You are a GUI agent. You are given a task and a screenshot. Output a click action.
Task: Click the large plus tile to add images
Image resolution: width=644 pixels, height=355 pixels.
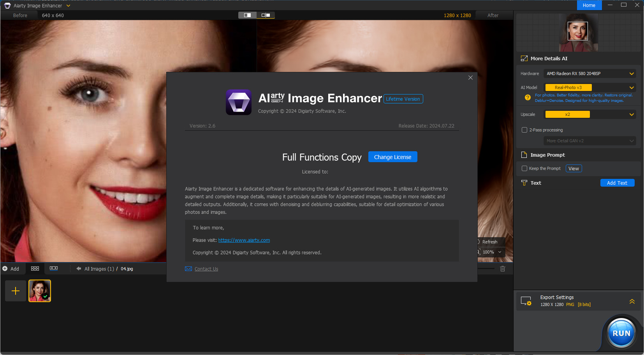pyautogui.click(x=16, y=291)
